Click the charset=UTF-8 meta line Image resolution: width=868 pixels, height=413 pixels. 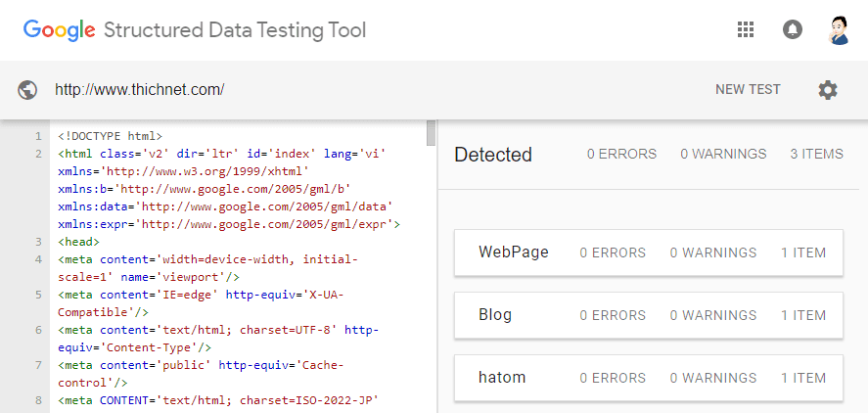218,339
